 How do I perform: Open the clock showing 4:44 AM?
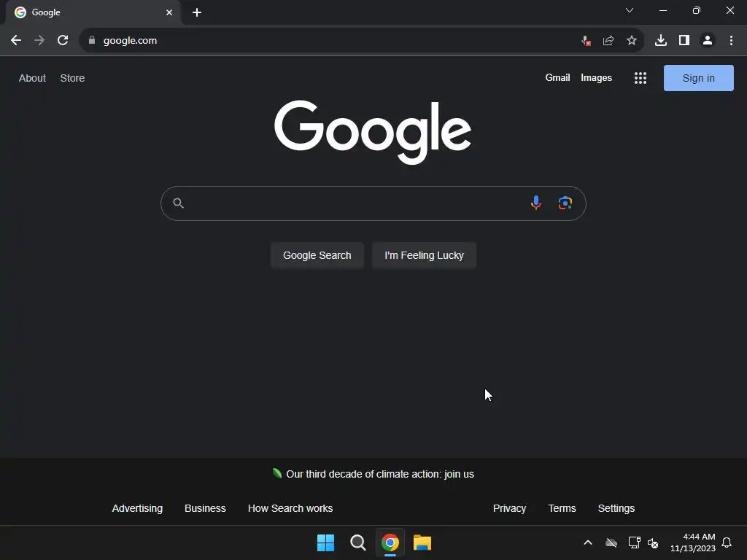pyautogui.click(x=693, y=542)
